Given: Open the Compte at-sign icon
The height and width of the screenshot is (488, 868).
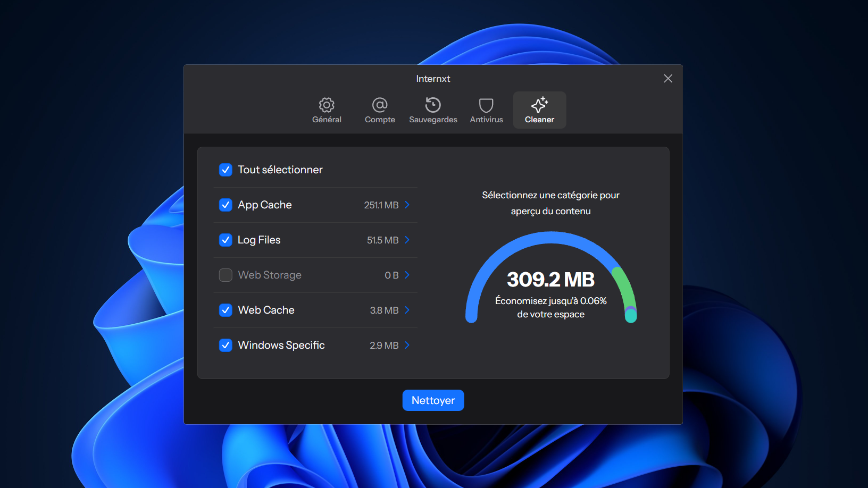Looking at the screenshot, I should (x=380, y=105).
